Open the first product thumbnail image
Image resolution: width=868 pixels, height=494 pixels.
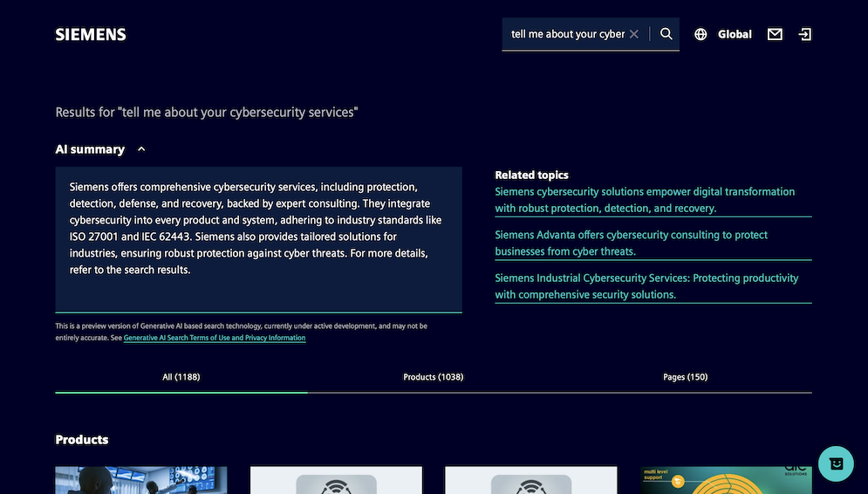point(141,480)
